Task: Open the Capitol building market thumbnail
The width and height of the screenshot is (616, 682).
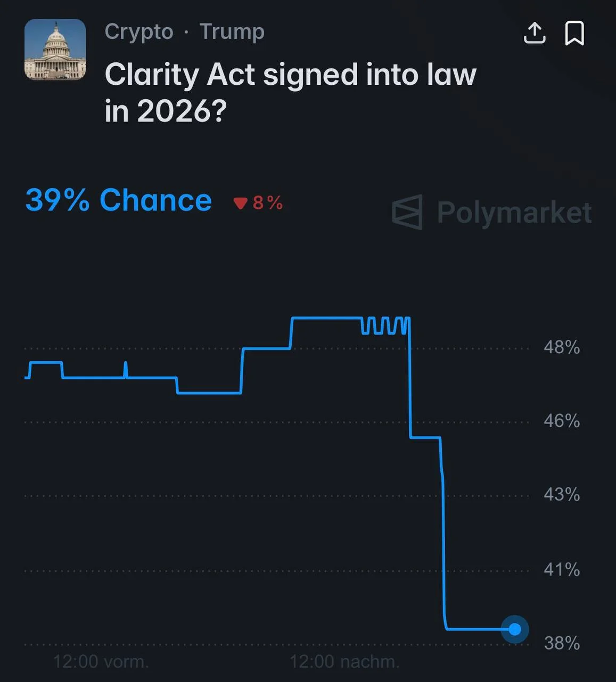Action: [x=55, y=50]
